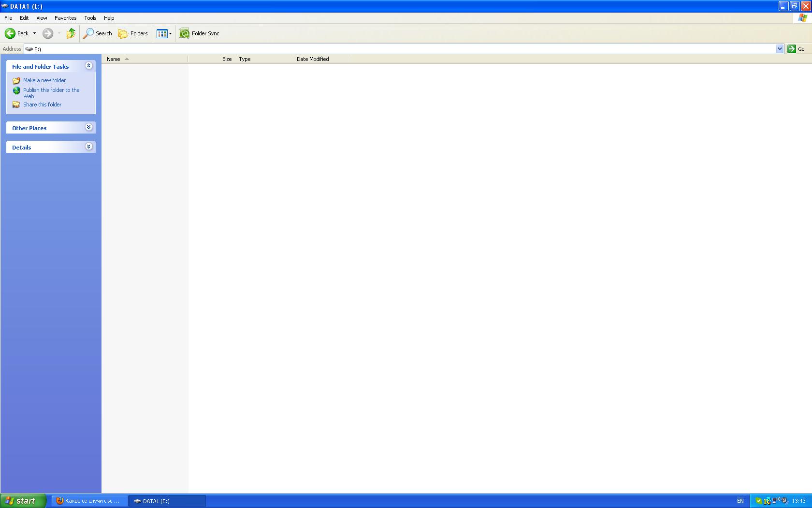
Task: Launch Folder Sync from toolbar
Action: pos(199,33)
